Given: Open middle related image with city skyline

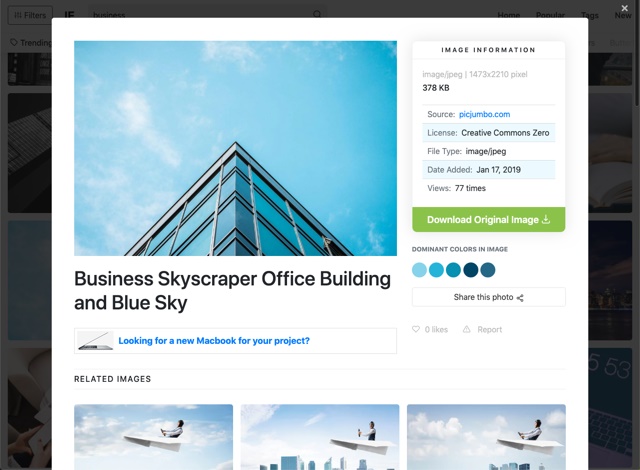Looking at the screenshot, I should [320, 437].
